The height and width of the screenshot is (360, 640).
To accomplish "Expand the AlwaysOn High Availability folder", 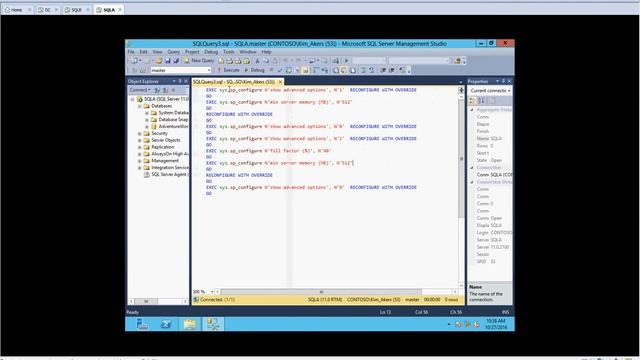I will (x=140, y=154).
